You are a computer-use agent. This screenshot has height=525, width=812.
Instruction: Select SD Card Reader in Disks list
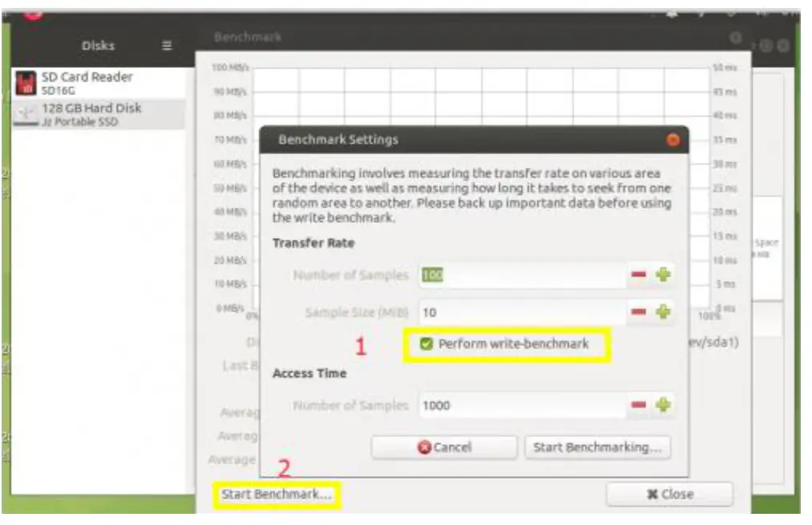pyautogui.click(x=98, y=83)
